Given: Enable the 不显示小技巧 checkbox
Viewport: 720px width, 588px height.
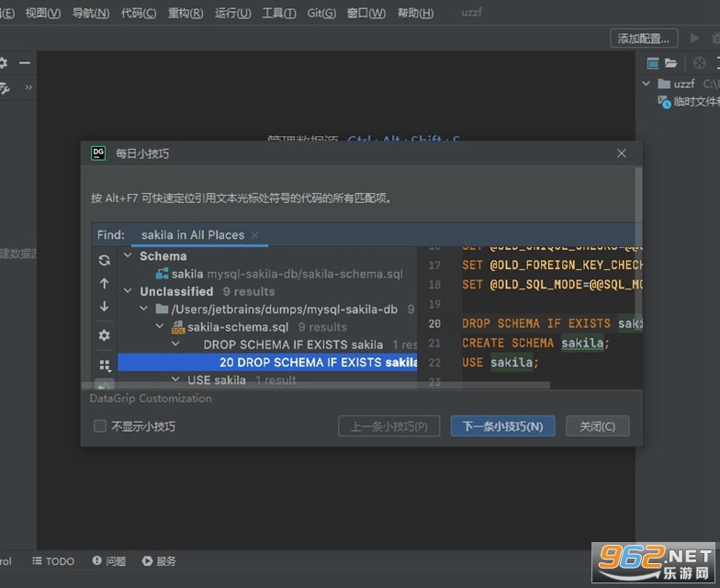Looking at the screenshot, I should click(99, 426).
